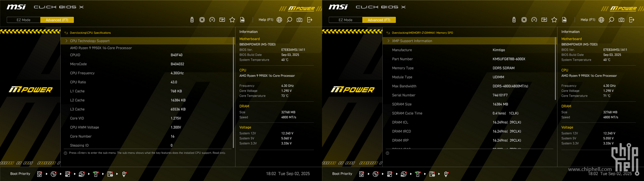Viewport: 644px width, 181px height.
Task: Select network boot device in right BIOS
Action: (446, 174)
